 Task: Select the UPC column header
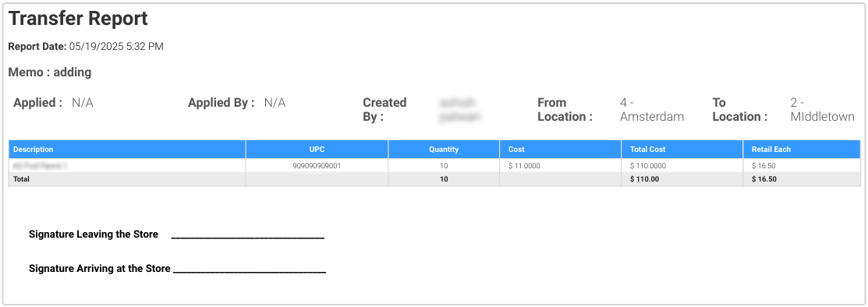coord(317,150)
